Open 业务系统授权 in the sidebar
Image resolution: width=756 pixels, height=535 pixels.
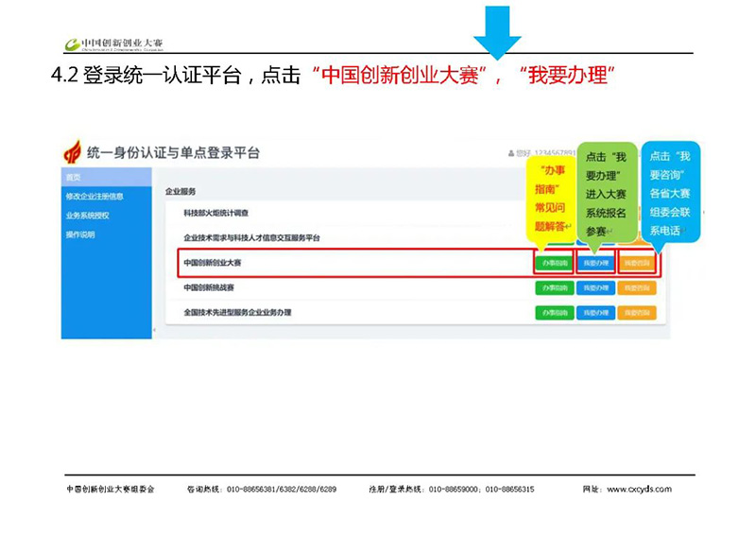87,216
